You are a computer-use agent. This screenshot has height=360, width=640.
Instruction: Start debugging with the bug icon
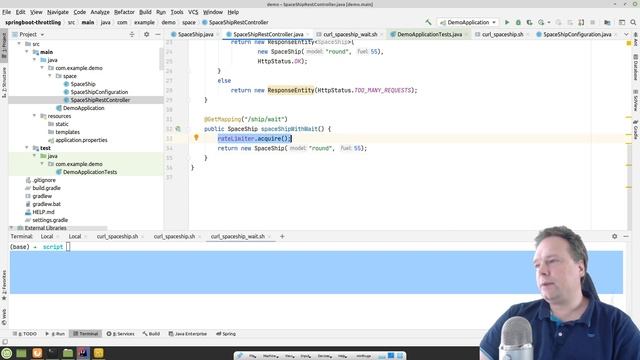pos(518,22)
